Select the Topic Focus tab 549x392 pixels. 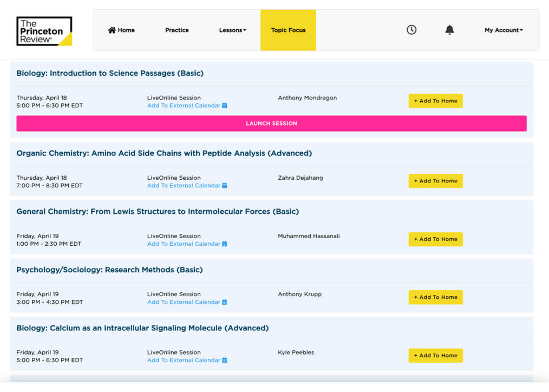(x=288, y=30)
